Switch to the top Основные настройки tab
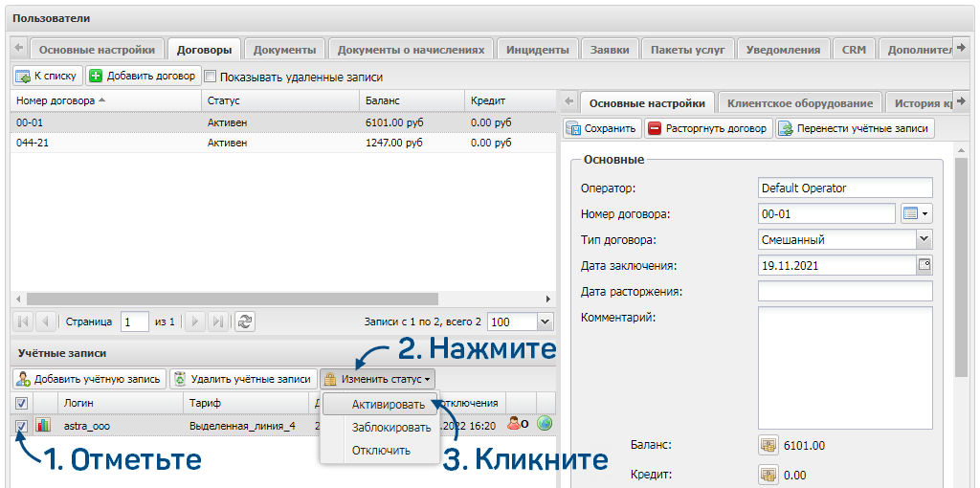Image resolution: width=980 pixels, height=488 pixels. [x=97, y=50]
